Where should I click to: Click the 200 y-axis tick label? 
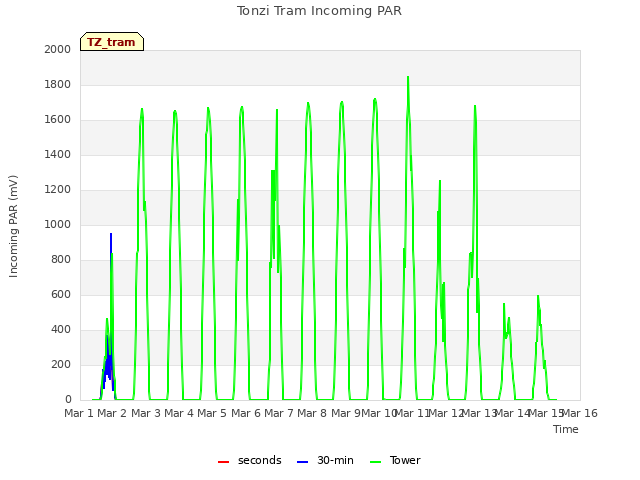pyautogui.click(x=61, y=364)
